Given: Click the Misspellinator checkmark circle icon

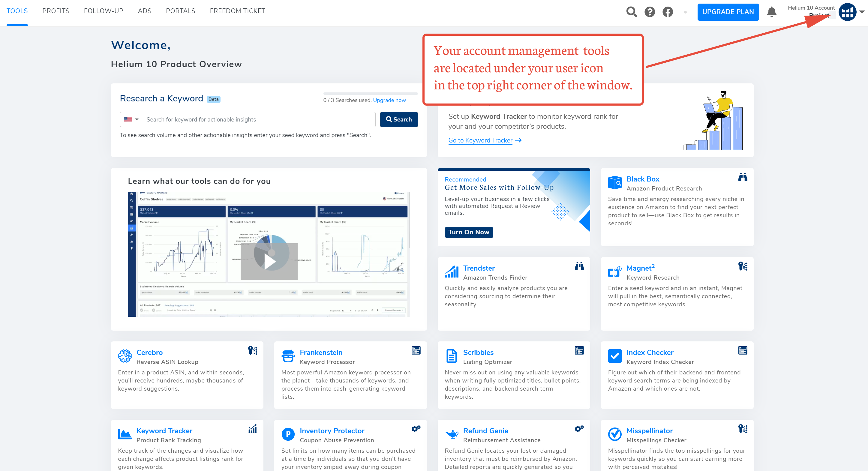Looking at the screenshot, I should (614, 434).
